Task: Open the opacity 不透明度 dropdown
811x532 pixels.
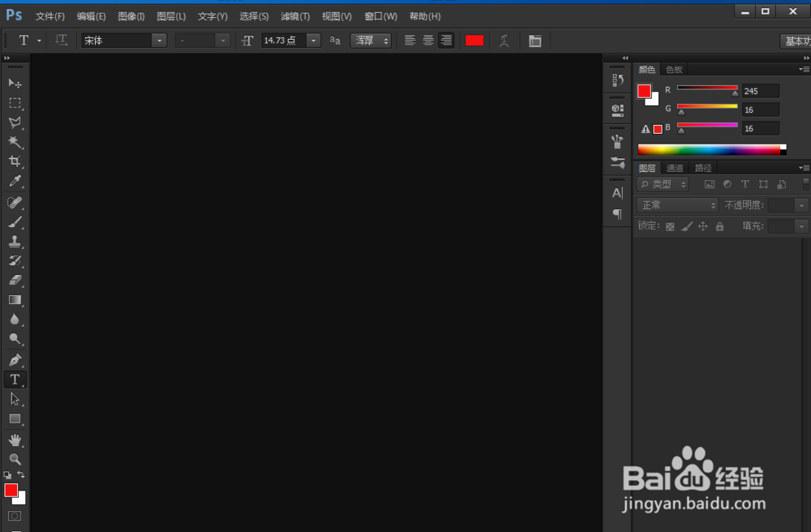Action: 801,205
